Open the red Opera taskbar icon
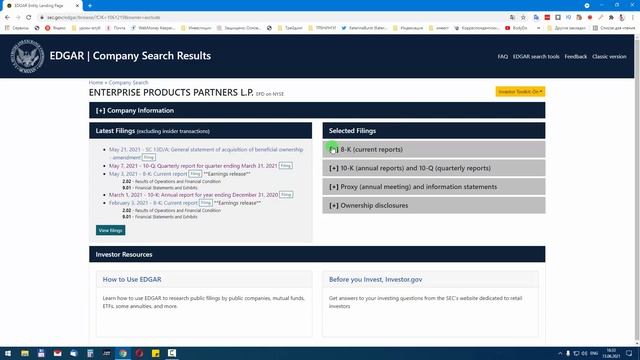Screen dimensions: 640x360 139,353
